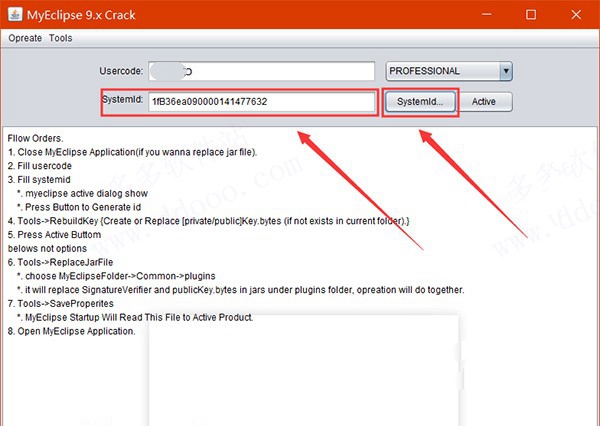600x426 pixels.
Task: Click the 'Usercode:' label
Action: (121, 71)
